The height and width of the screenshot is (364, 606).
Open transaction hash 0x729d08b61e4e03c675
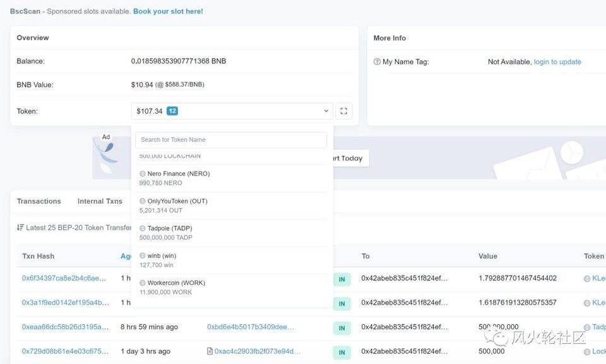click(65, 351)
